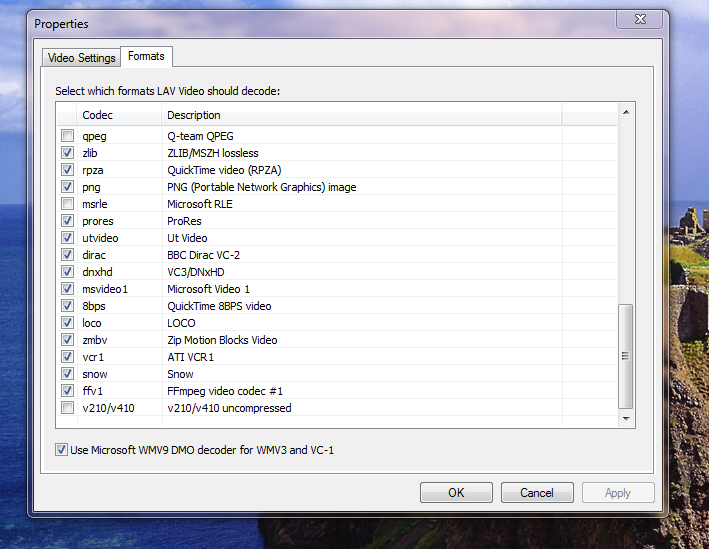Click the Description column header

click(x=360, y=115)
